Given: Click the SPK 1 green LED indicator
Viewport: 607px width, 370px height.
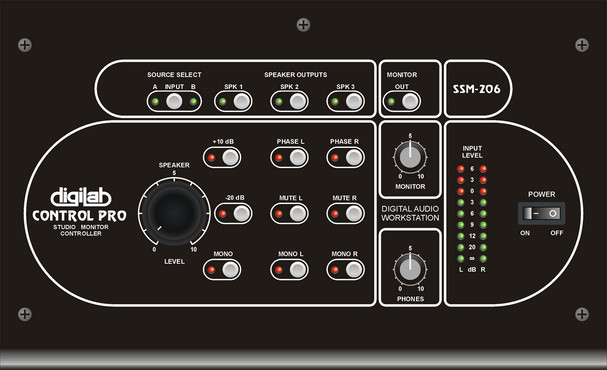Looking at the screenshot, I should [223, 102].
